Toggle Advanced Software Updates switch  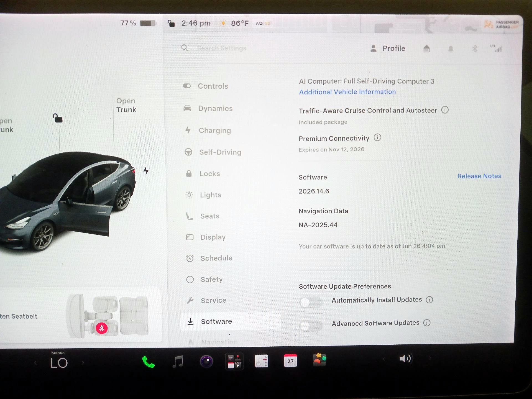(x=311, y=326)
